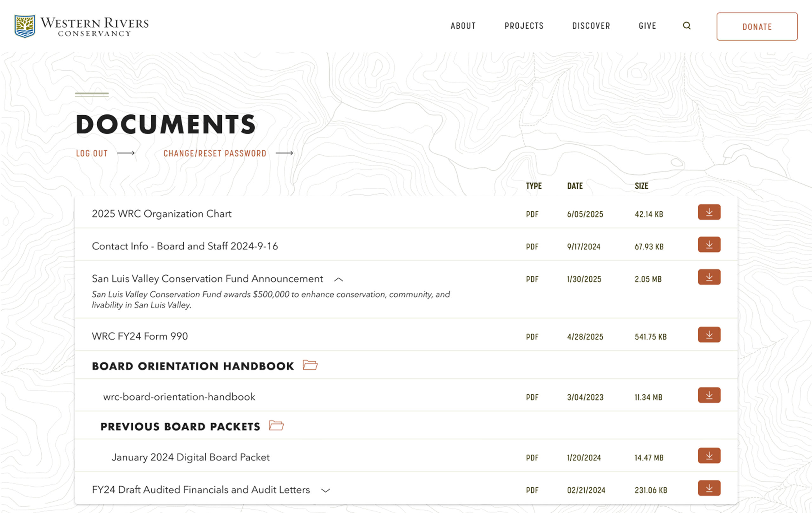Open the Give menu
Screen dimensions: 812x513
click(x=647, y=26)
